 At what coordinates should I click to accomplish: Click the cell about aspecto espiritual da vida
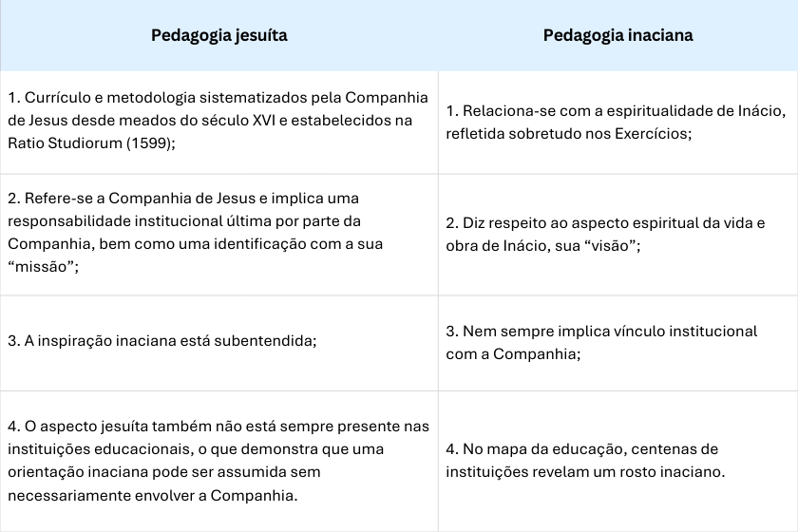(x=616, y=234)
